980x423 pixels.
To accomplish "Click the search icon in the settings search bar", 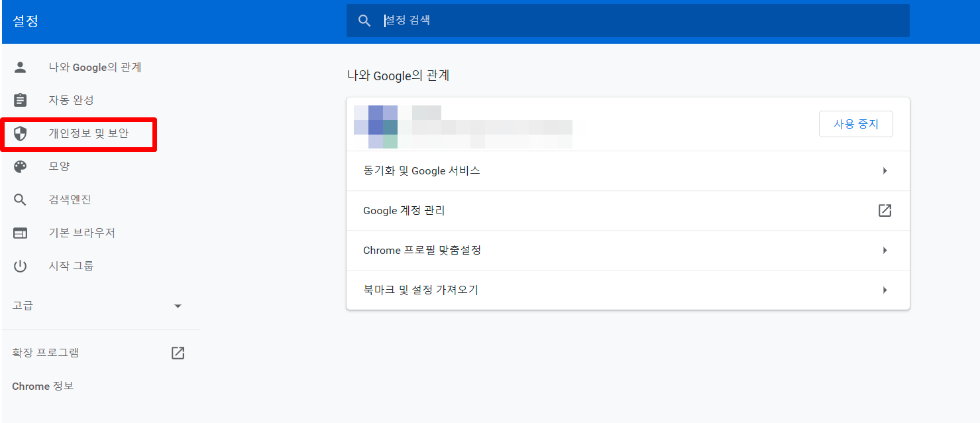I will coord(364,21).
